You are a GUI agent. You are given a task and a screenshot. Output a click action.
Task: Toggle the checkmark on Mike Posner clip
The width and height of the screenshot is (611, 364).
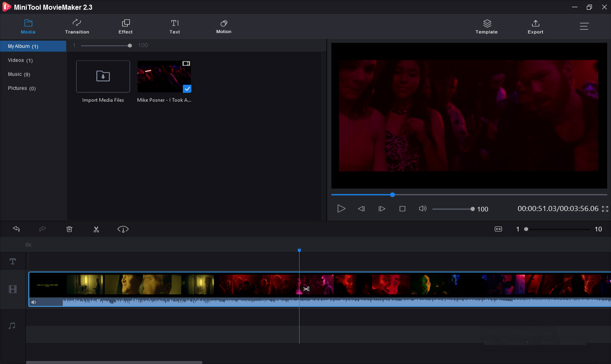click(x=187, y=89)
